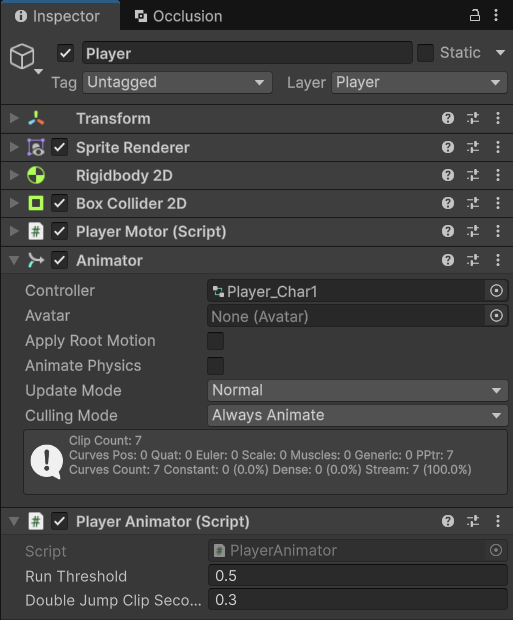The image size is (513, 620).
Task: Open the object picker for the Avatar field
Action: [496, 316]
